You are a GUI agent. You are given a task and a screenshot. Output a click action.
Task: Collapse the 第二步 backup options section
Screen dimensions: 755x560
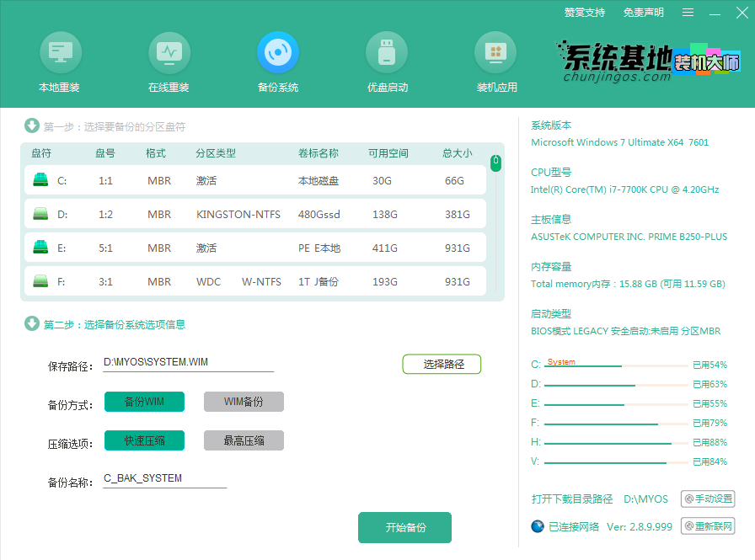(32, 323)
